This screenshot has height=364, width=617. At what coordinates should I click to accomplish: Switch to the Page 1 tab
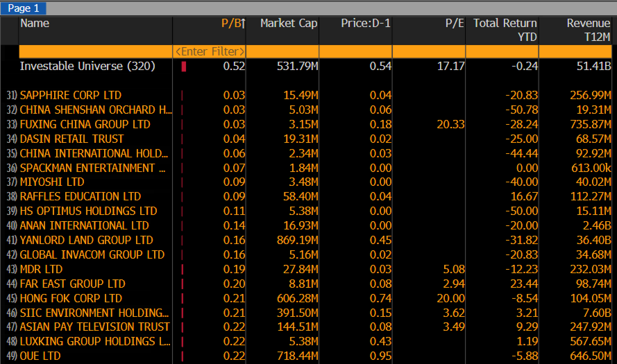[23, 8]
